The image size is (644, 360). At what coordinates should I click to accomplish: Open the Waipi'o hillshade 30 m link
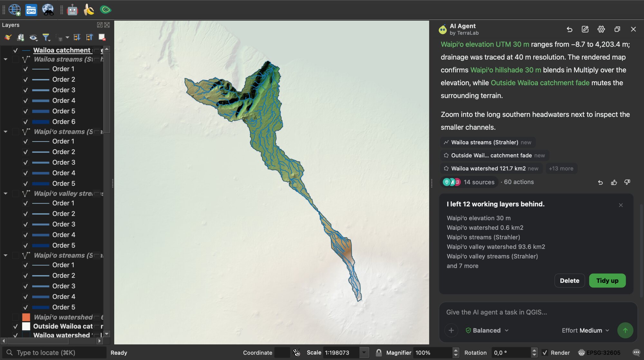point(506,70)
